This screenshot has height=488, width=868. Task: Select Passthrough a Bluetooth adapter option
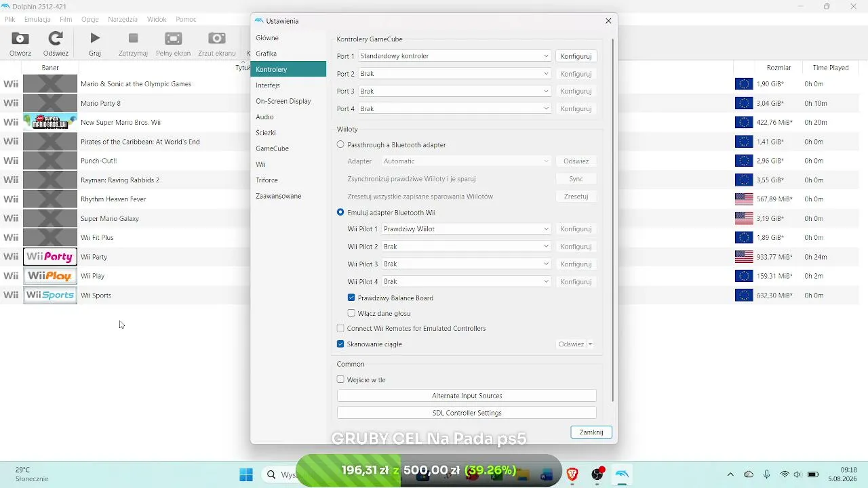[x=340, y=144]
